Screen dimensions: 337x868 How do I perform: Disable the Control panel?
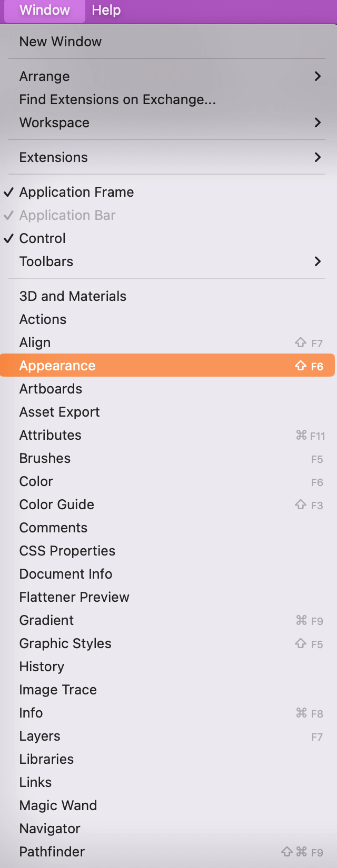coord(42,238)
